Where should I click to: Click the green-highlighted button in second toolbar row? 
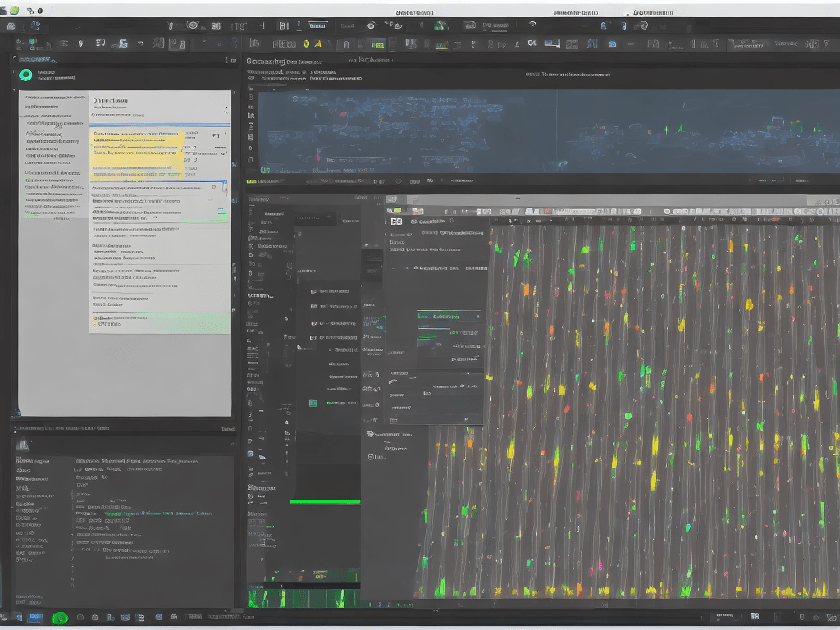(x=378, y=44)
